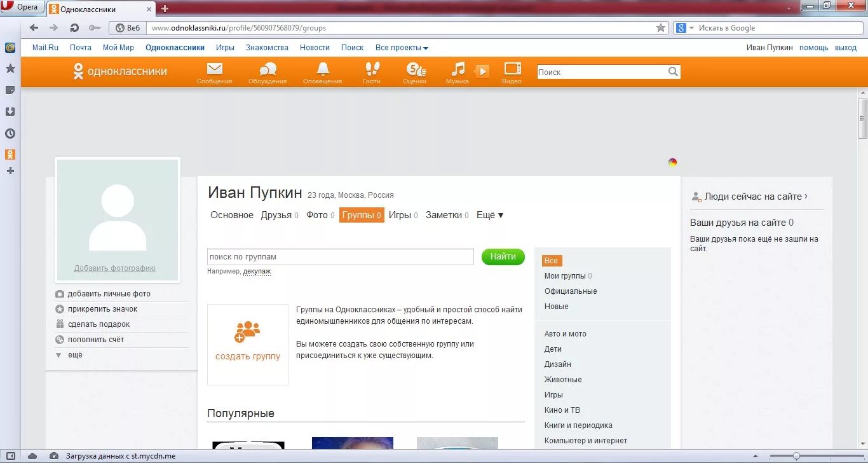Viewport: 868px width, 463px height.
Task: Click the password key icon in toolbar
Action: pyautogui.click(x=95, y=28)
